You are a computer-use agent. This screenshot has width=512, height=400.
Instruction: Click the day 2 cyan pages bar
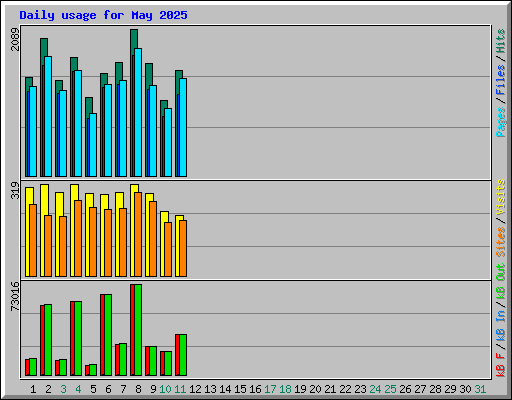point(48,116)
